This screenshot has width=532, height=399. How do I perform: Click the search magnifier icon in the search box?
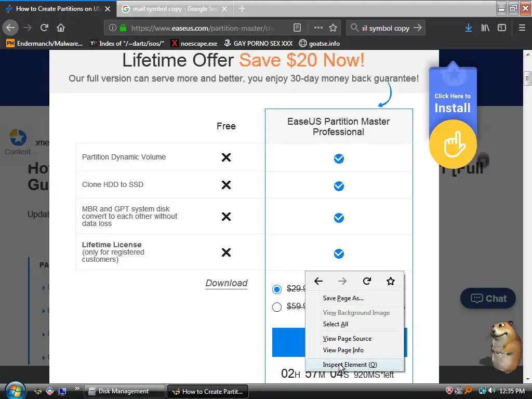pos(354,28)
